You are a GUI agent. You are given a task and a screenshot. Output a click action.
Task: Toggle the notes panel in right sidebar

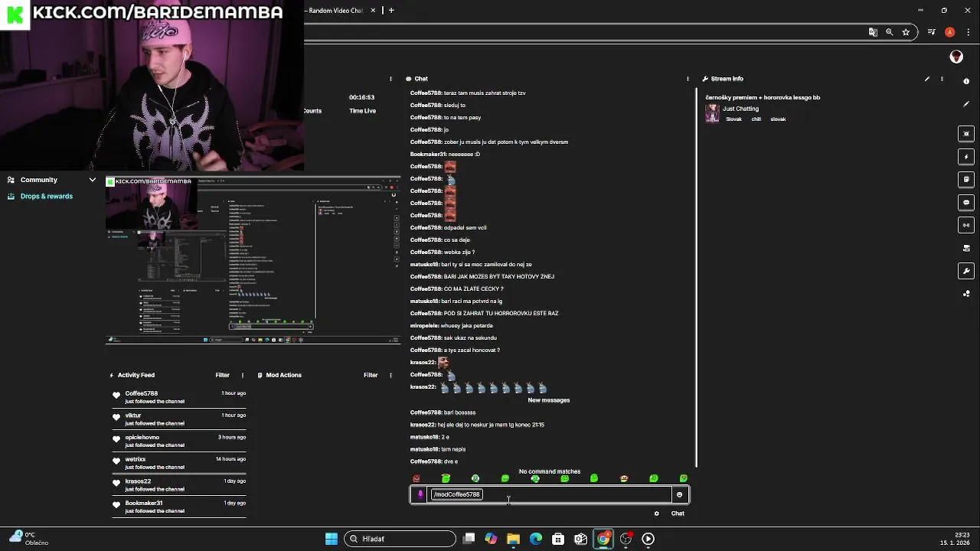click(966, 180)
